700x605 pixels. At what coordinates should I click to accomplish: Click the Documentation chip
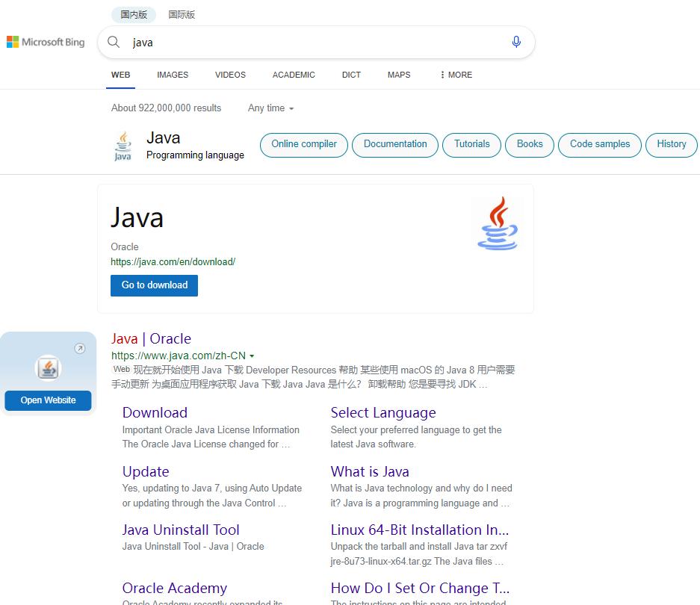coord(395,145)
